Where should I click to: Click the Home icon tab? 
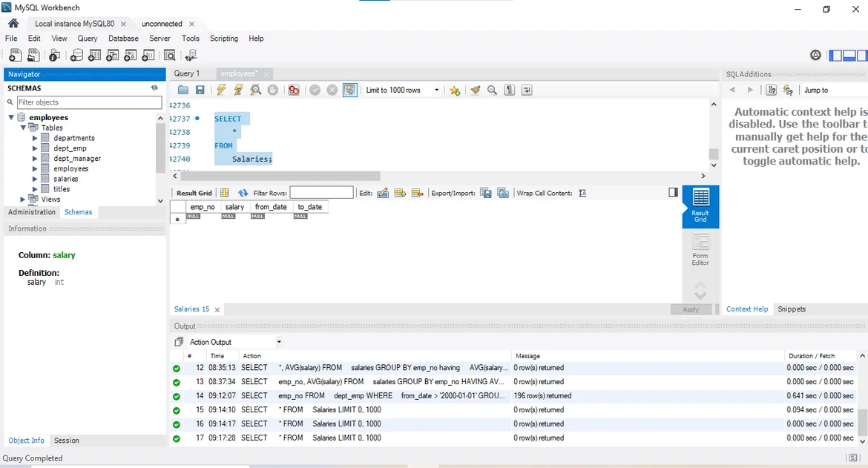(13, 24)
